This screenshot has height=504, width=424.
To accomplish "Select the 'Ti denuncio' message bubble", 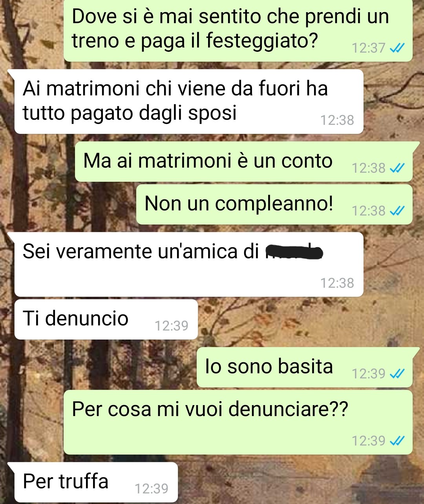I will point(106,320).
